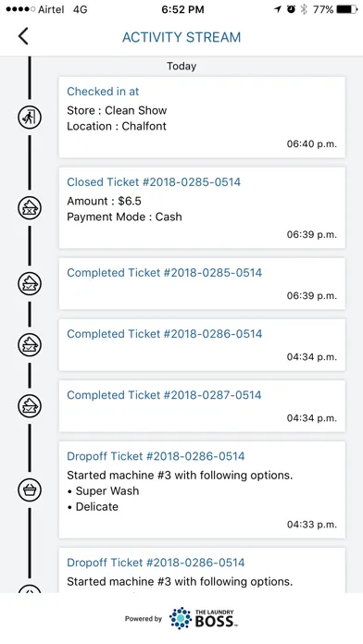The image size is (363, 644).
Task: Tap the check-in door icon on timeline
Action: pos(30,118)
